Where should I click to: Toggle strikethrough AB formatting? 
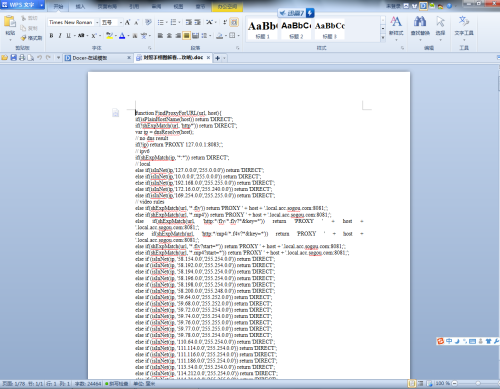[x=81, y=35]
